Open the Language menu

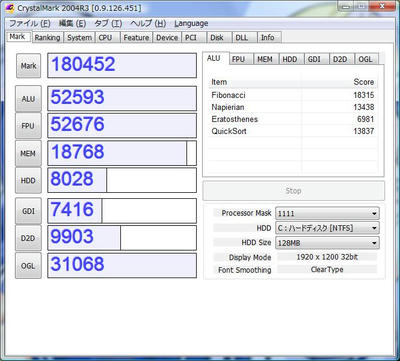point(191,24)
